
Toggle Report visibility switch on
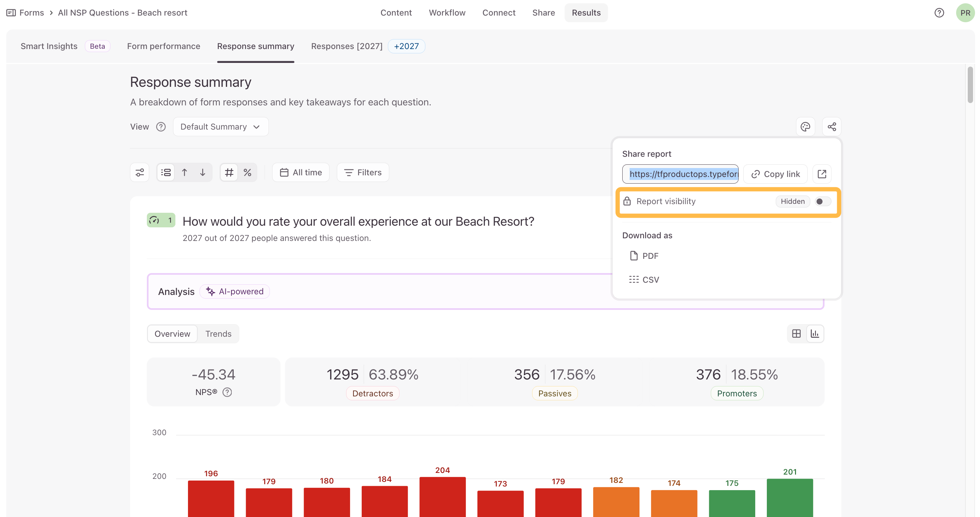click(x=823, y=201)
